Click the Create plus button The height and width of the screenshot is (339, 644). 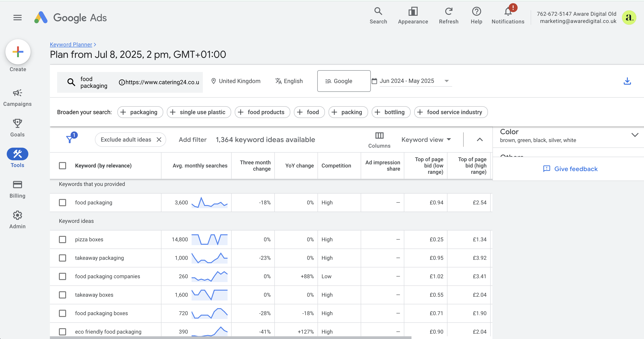click(x=18, y=52)
